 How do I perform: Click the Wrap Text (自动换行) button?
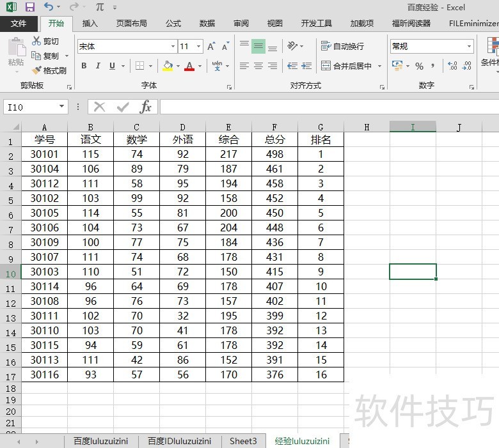(x=342, y=47)
